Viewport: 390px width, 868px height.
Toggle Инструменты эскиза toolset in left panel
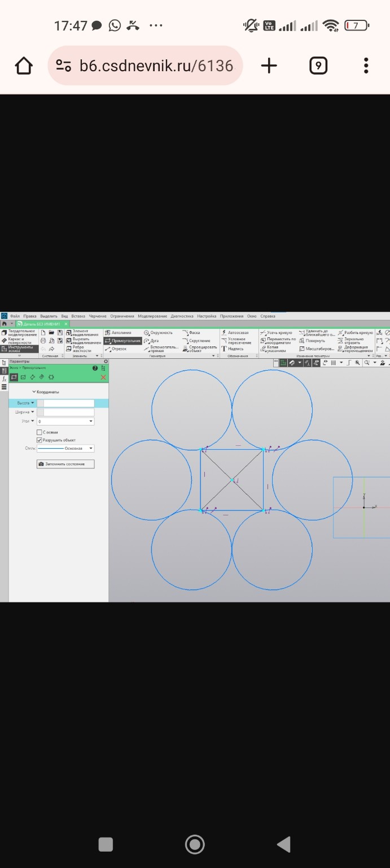(20, 349)
